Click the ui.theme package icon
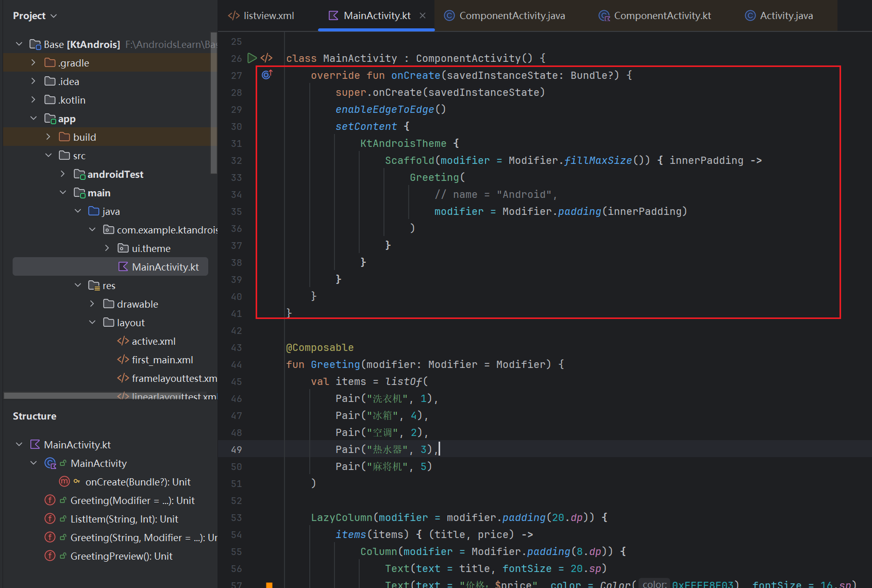872x588 pixels. coord(123,248)
